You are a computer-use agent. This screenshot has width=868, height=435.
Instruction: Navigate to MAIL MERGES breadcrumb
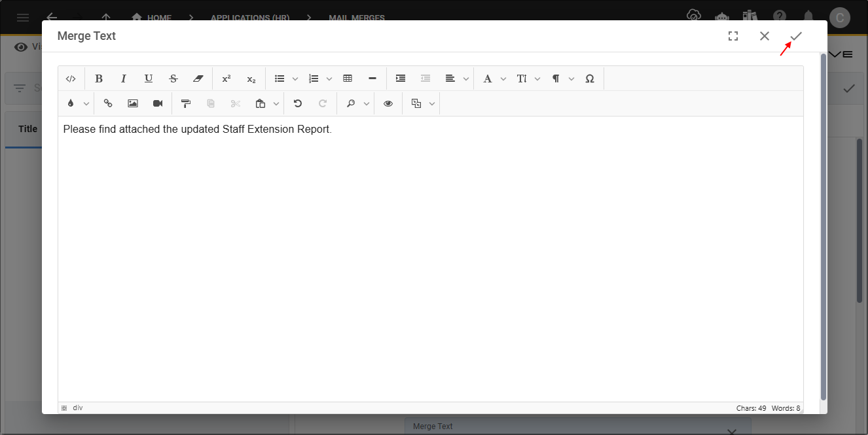point(356,18)
